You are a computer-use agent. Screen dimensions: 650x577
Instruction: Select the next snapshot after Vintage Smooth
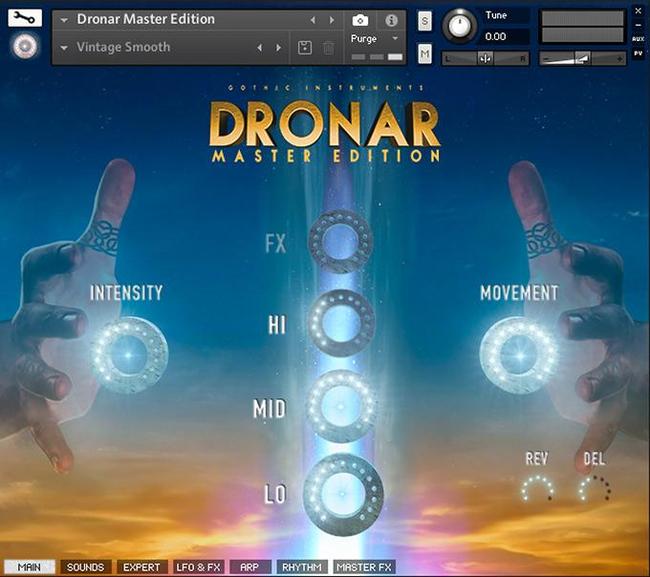click(x=278, y=48)
